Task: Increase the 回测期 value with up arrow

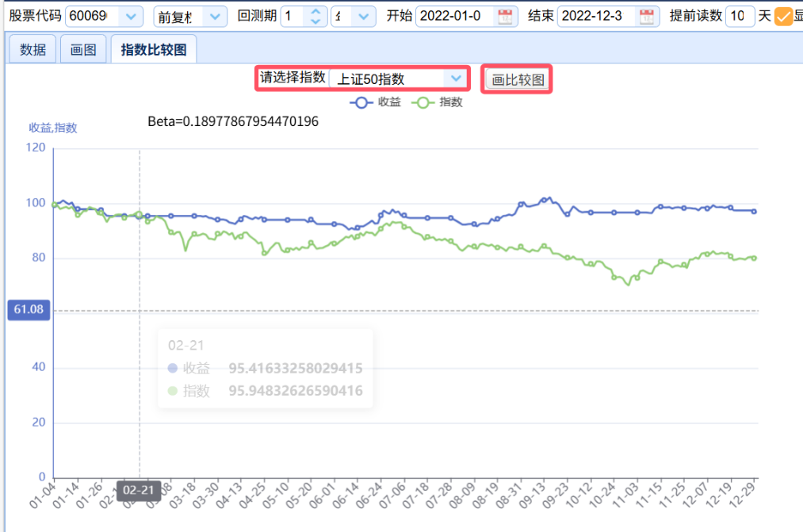Action: point(315,12)
